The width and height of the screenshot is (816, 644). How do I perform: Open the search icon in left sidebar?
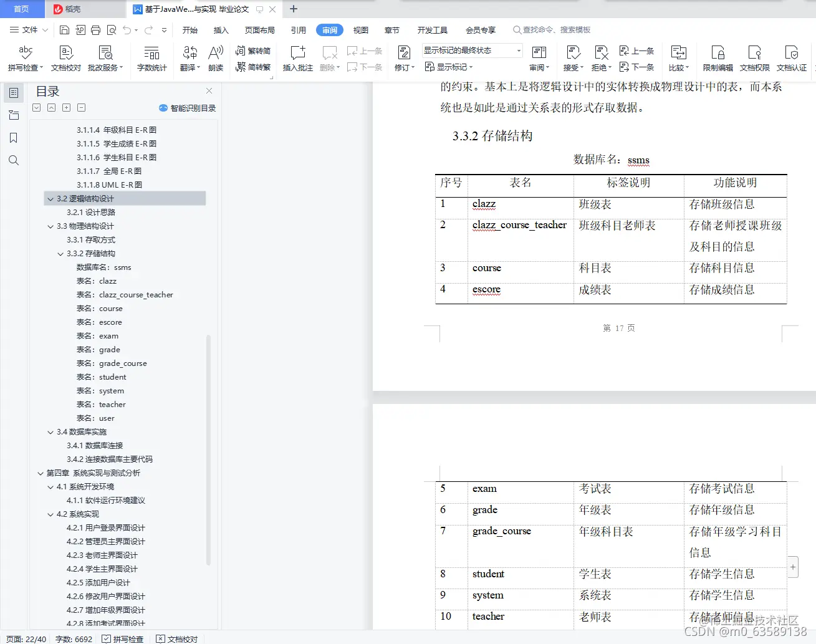14,160
